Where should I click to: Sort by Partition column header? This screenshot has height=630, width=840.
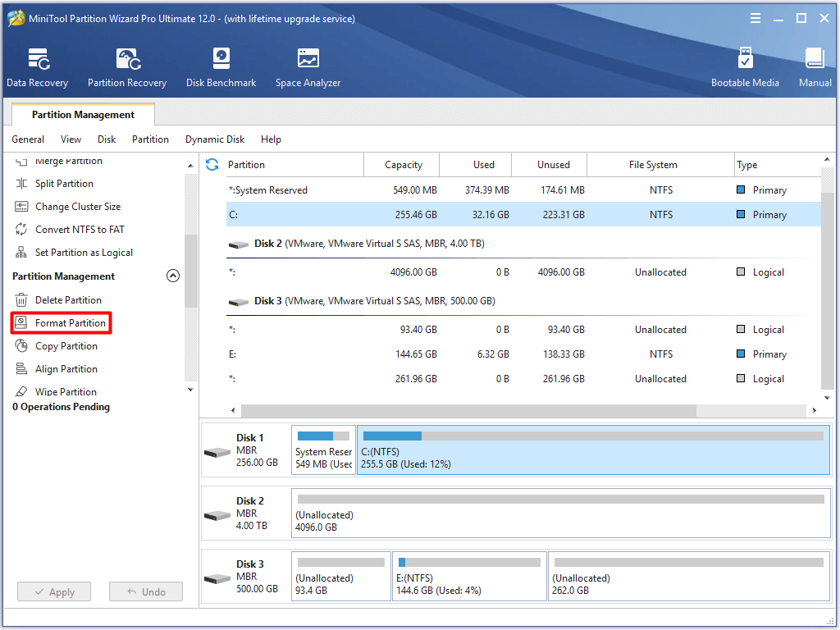pos(294,164)
